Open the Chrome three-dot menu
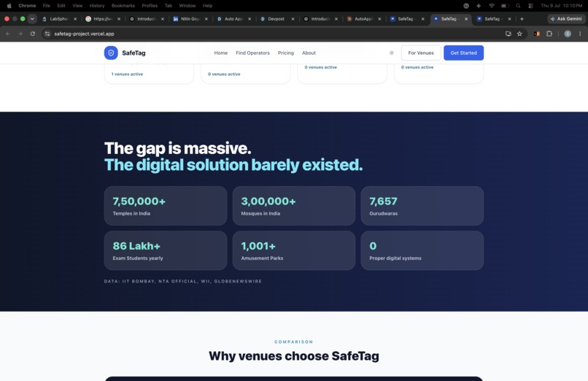Image resolution: width=588 pixels, height=381 pixels. coord(580,34)
